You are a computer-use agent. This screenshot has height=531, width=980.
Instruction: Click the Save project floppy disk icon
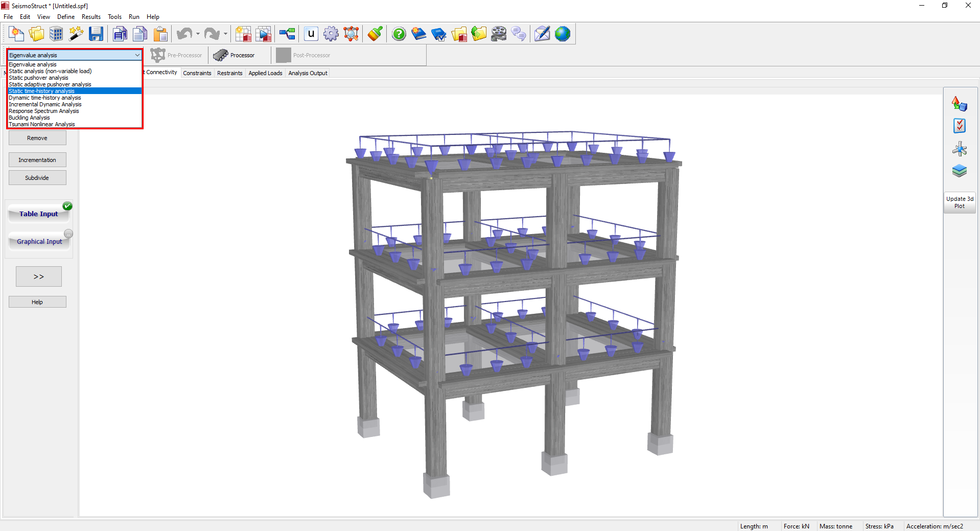point(96,34)
